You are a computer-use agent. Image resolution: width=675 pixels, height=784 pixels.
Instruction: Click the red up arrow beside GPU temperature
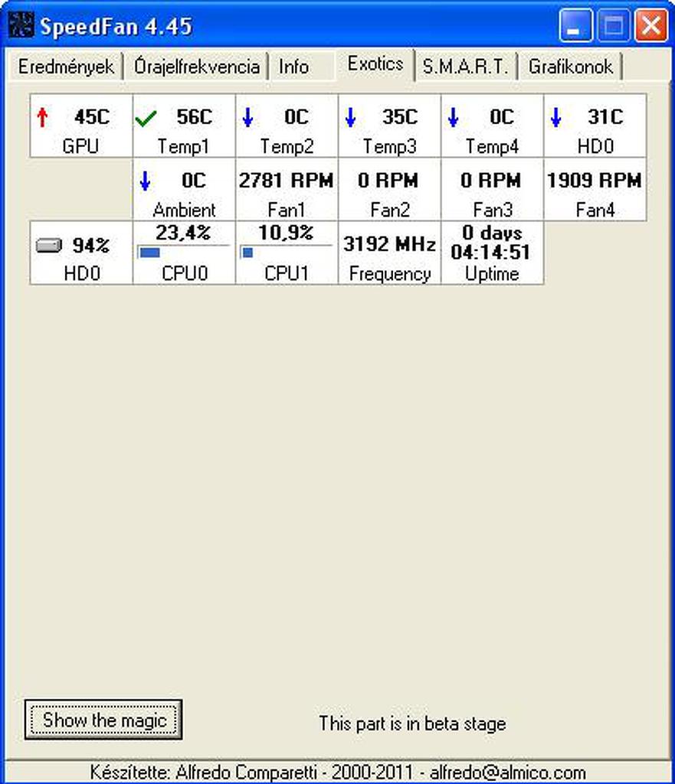[x=43, y=117]
